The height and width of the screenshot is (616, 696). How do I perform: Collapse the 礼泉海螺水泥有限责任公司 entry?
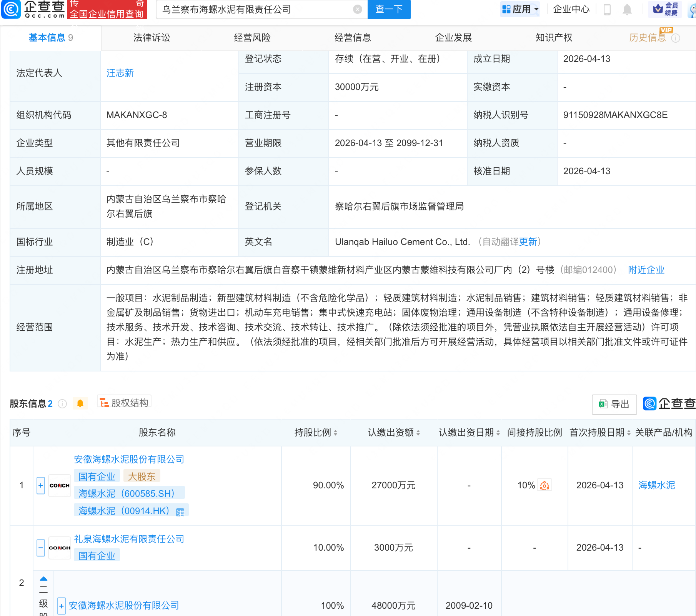point(40,548)
